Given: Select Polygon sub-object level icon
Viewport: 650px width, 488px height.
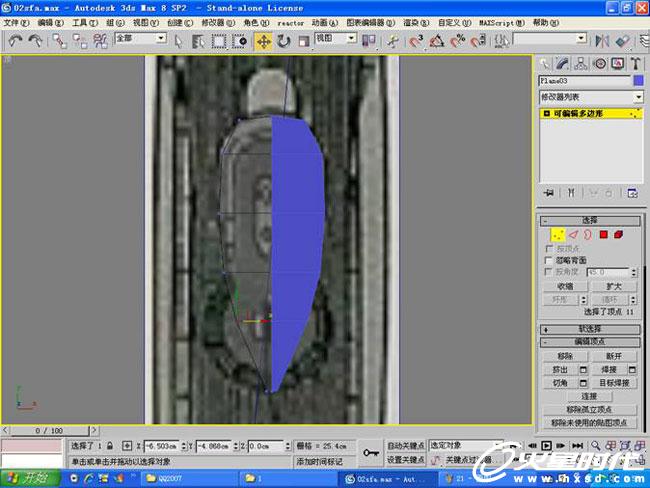Looking at the screenshot, I should point(603,235).
